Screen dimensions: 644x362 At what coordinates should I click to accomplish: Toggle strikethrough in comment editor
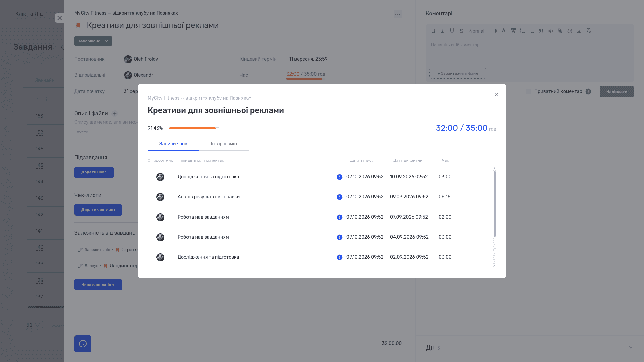[461, 31]
